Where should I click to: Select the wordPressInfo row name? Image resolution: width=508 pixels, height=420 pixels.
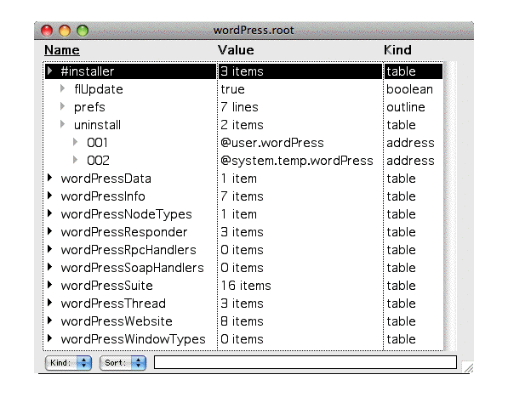click(x=103, y=196)
